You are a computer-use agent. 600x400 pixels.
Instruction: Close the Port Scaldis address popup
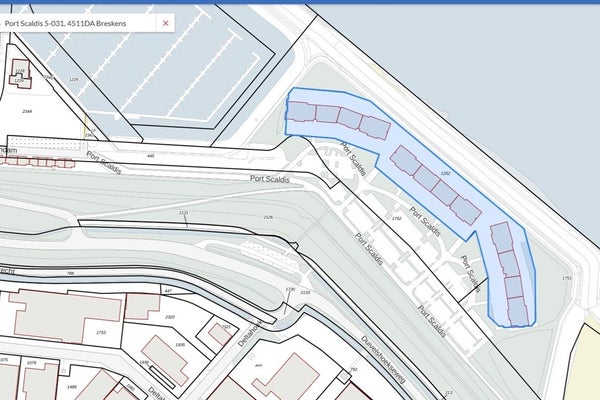166,22
